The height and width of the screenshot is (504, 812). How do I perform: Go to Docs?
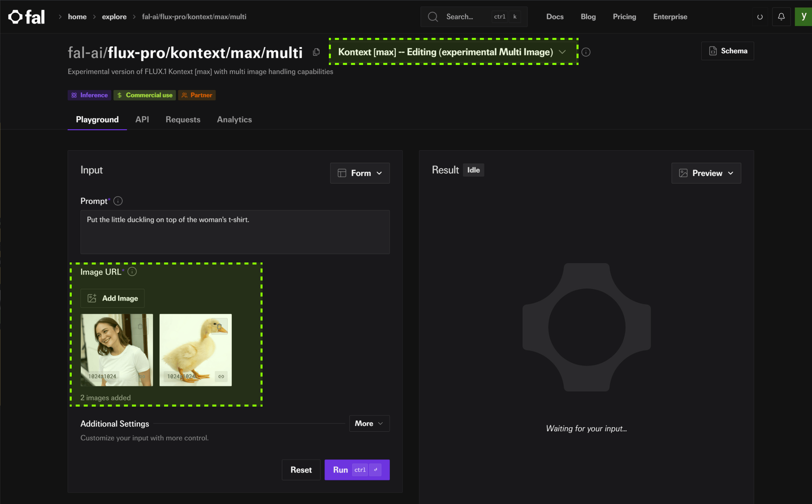(x=555, y=17)
